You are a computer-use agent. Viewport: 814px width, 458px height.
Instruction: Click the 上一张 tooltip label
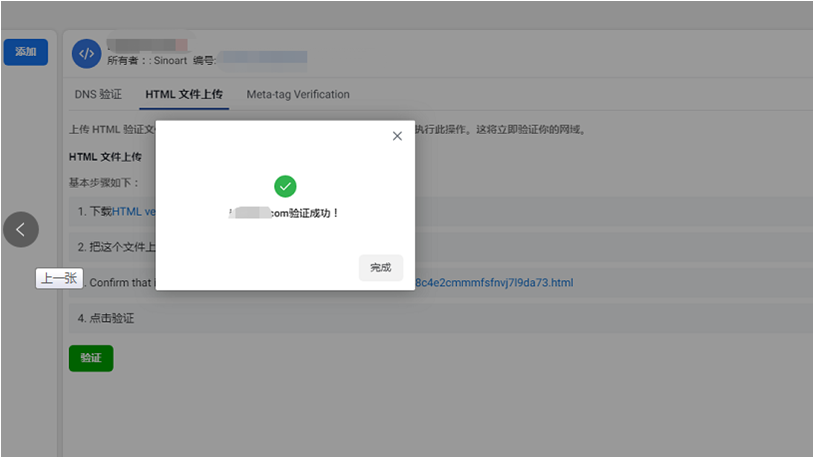(x=59, y=279)
